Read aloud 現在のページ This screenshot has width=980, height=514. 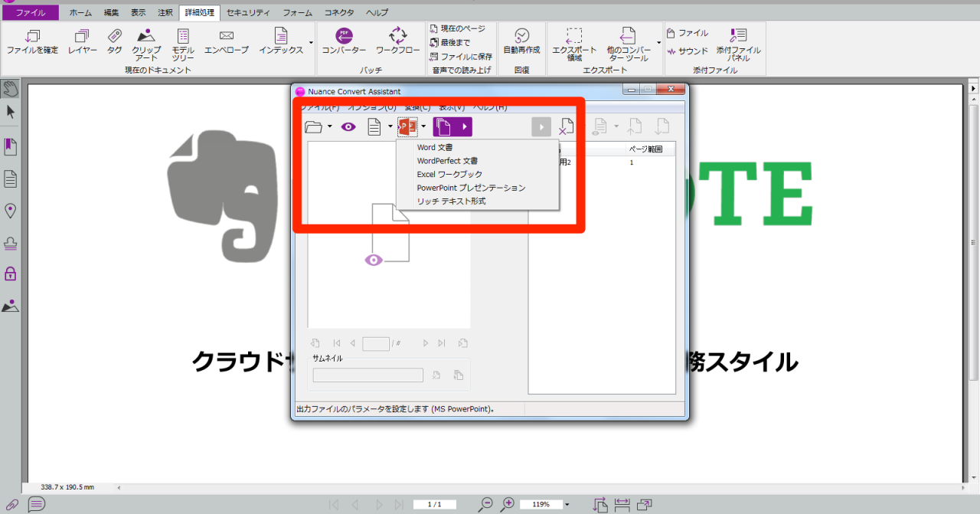[458, 28]
